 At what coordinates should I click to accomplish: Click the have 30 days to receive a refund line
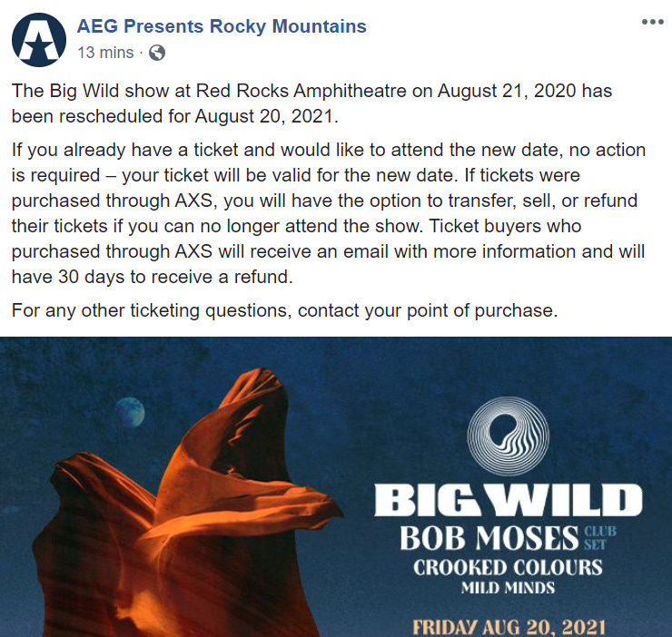coord(153,277)
